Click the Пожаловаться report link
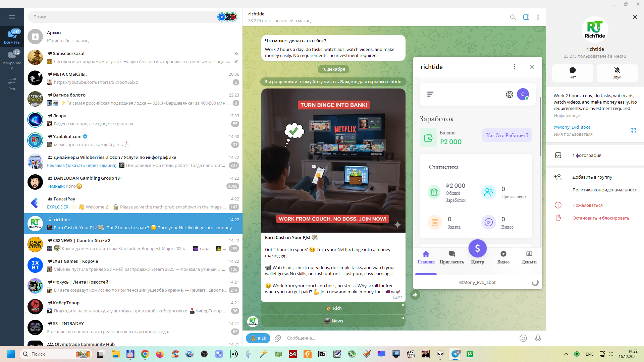 [x=587, y=205]
